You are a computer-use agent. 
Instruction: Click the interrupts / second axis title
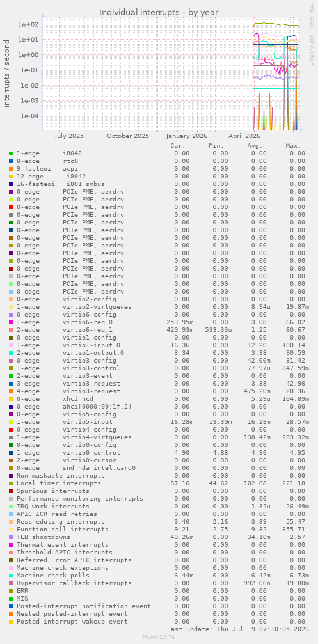7,74
